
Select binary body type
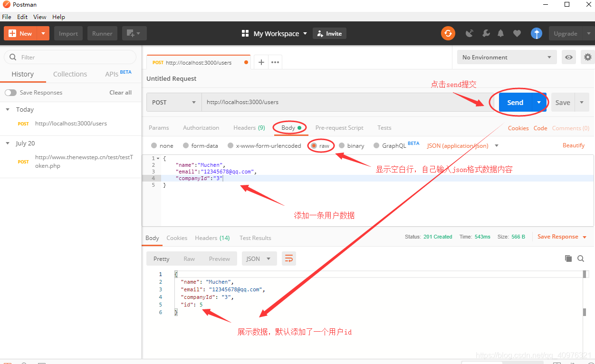click(x=342, y=146)
